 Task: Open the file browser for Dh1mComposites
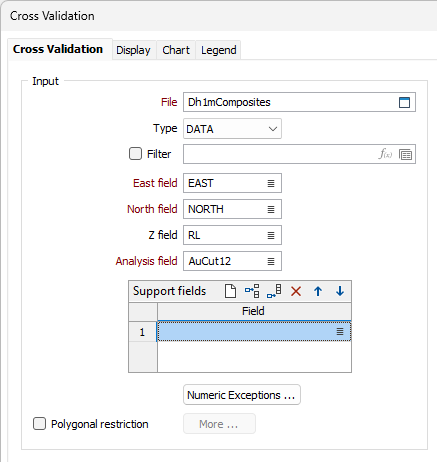pos(404,102)
